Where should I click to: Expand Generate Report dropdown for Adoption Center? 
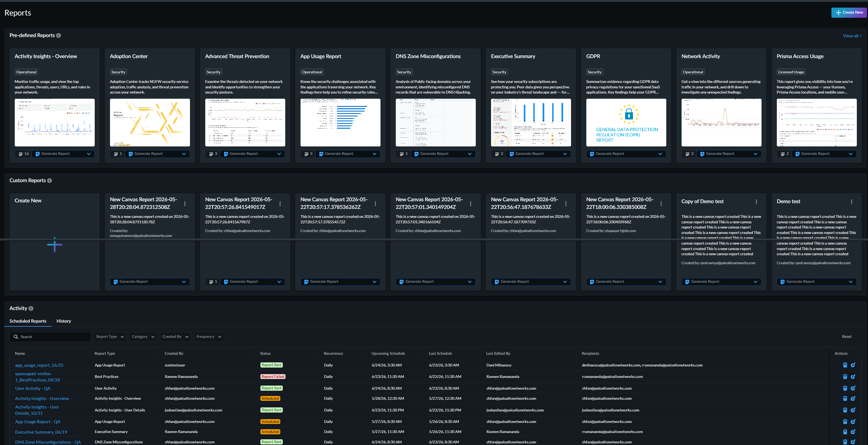tap(184, 154)
